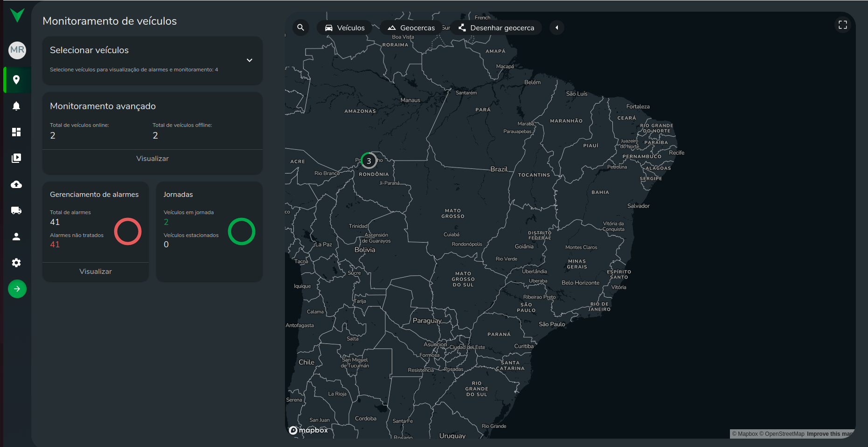Collapse the map toolbar with the caret

point(556,28)
